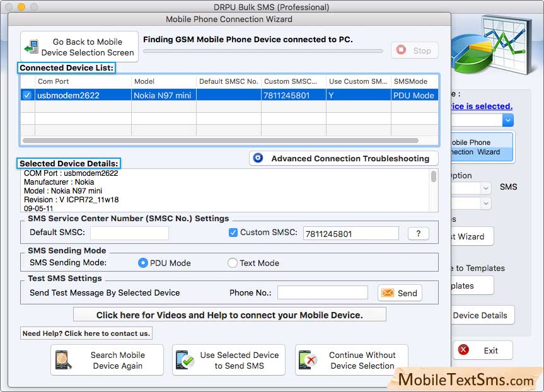
Task: Click Exit button in background window
Action: coord(483,350)
